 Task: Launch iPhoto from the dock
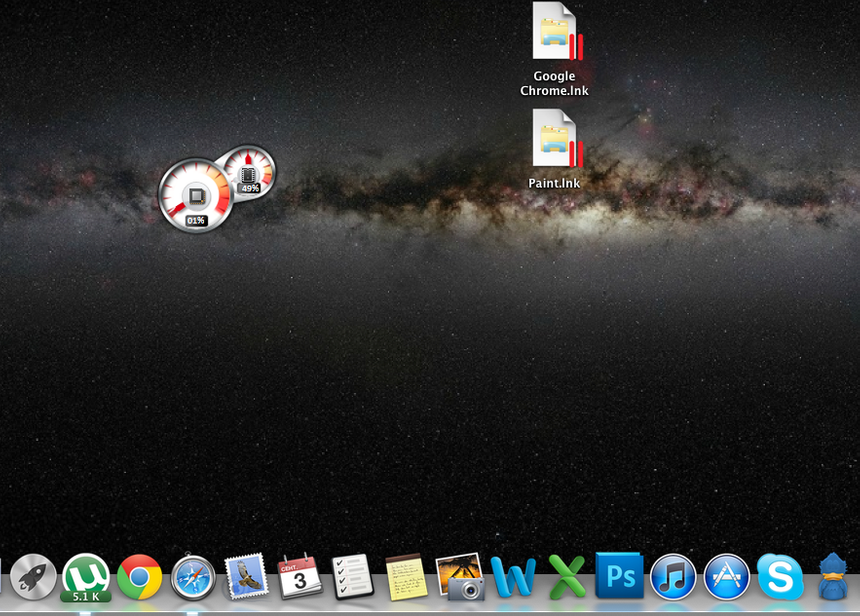[x=460, y=577]
